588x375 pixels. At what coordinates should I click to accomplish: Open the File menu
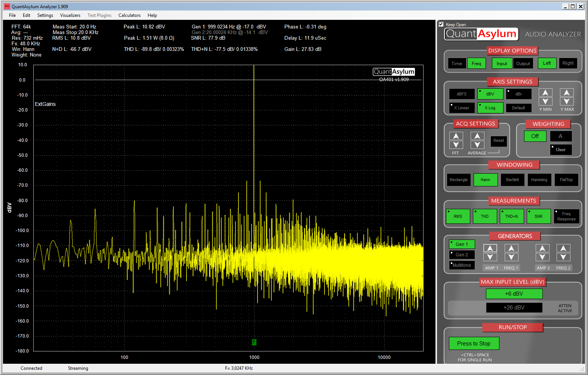pyautogui.click(x=12, y=15)
